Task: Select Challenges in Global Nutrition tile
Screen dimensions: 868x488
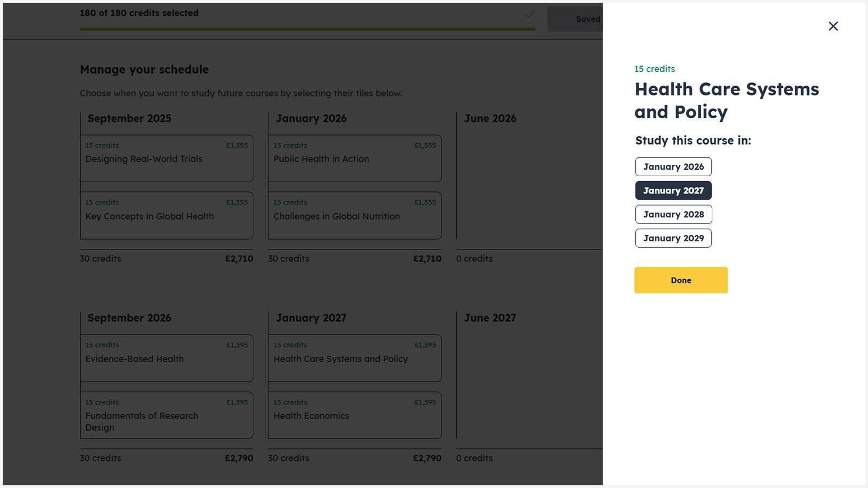Action: coord(354,215)
